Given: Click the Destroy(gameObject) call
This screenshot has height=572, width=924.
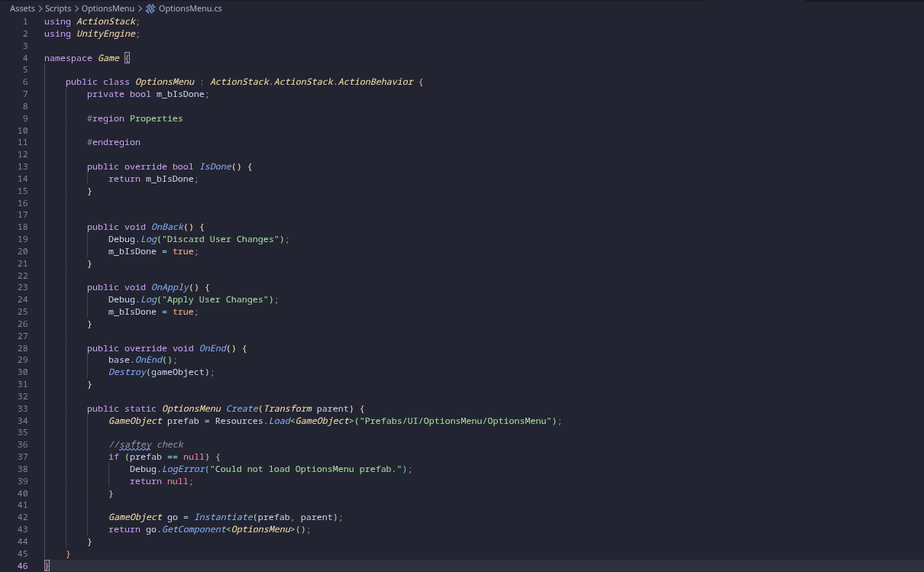Looking at the screenshot, I should pyautogui.click(x=162, y=372).
